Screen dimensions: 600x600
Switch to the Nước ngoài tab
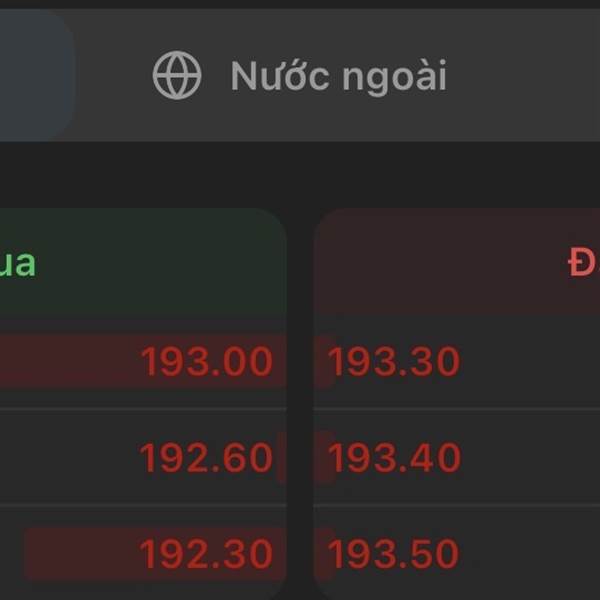(338, 76)
